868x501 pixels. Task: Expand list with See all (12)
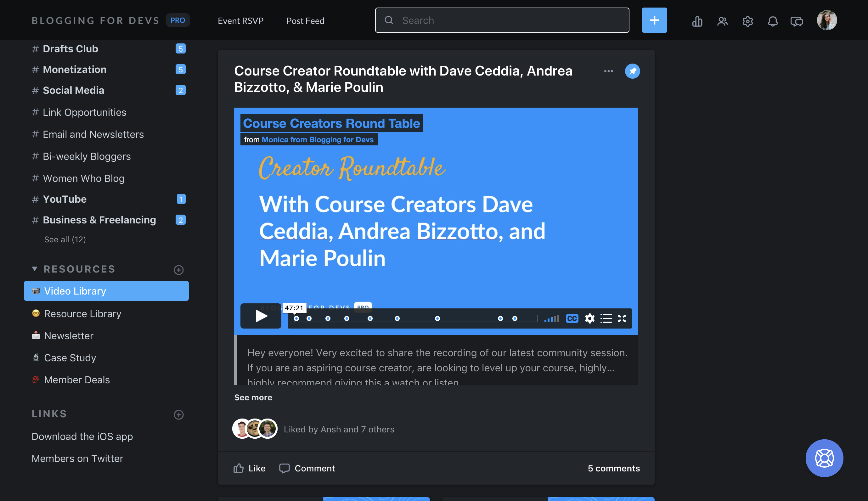65,239
